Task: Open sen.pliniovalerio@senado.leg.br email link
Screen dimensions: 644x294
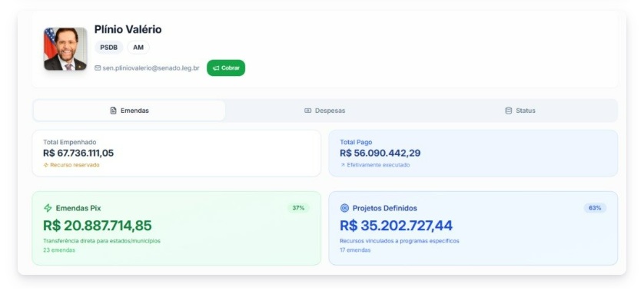Action: coord(151,68)
